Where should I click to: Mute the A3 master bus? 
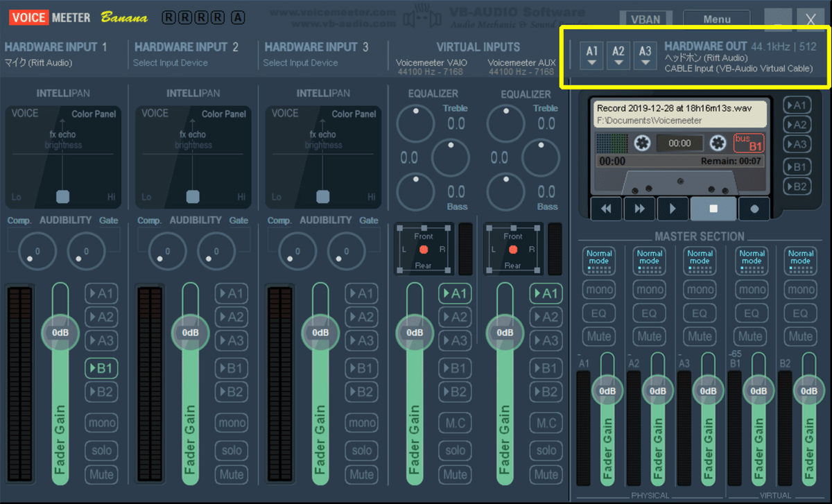[700, 337]
